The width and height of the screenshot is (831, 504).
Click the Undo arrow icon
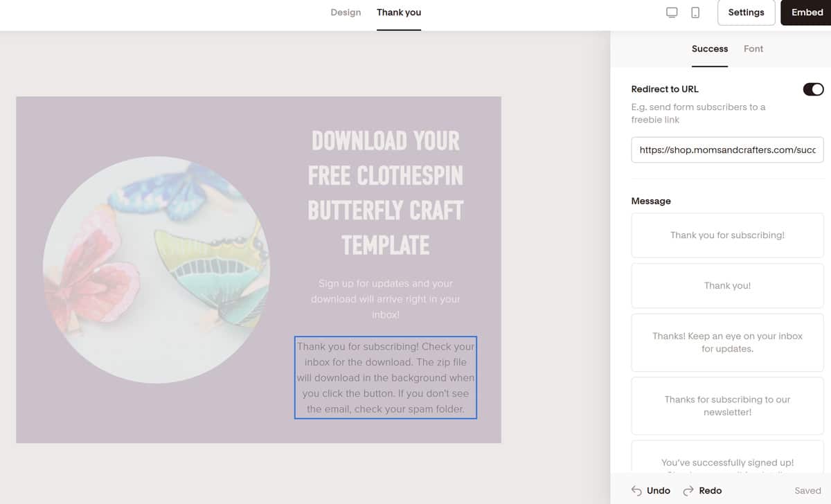(x=636, y=490)
